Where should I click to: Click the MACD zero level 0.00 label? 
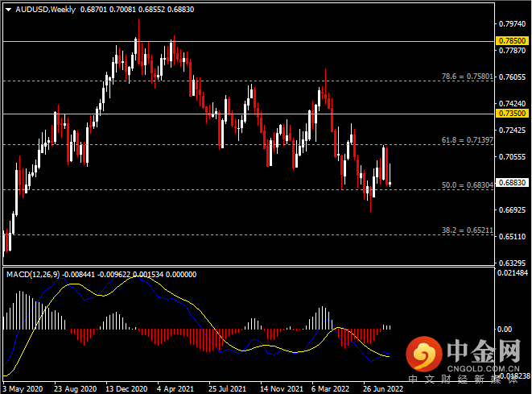pos(505,329)
